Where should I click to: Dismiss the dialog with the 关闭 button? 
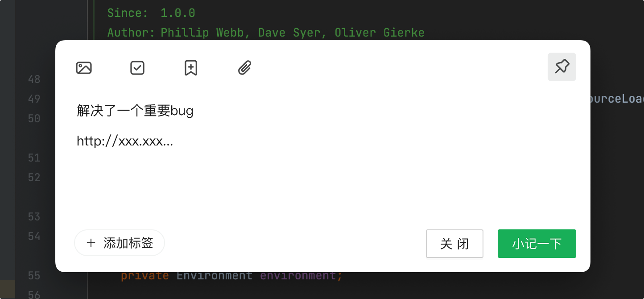click(x=454, y=244)
